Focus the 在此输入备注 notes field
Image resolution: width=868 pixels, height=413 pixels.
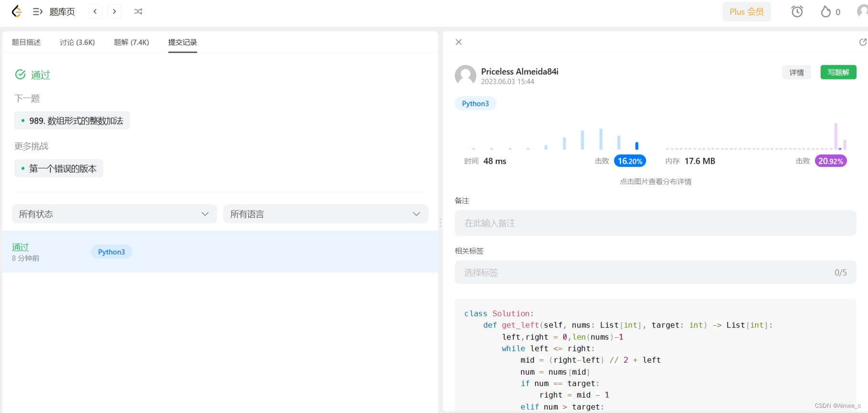coord(656,223)
